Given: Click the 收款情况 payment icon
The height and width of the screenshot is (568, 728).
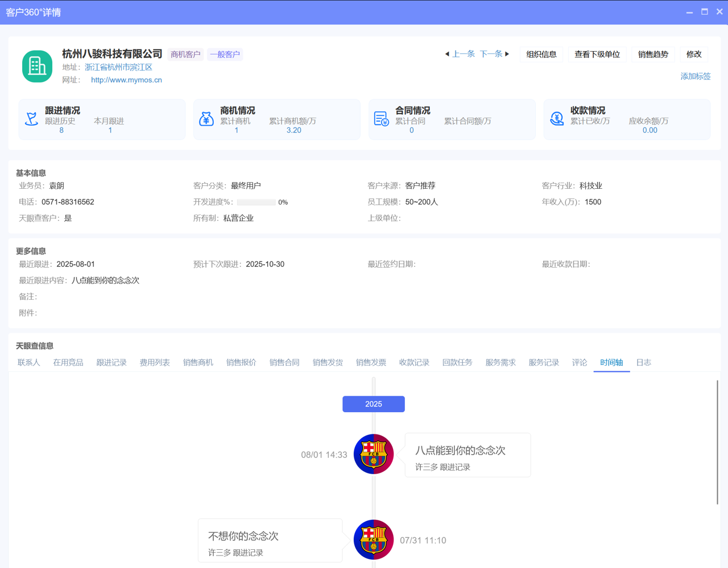Looking at the screenshot, I should click(557, 118).
